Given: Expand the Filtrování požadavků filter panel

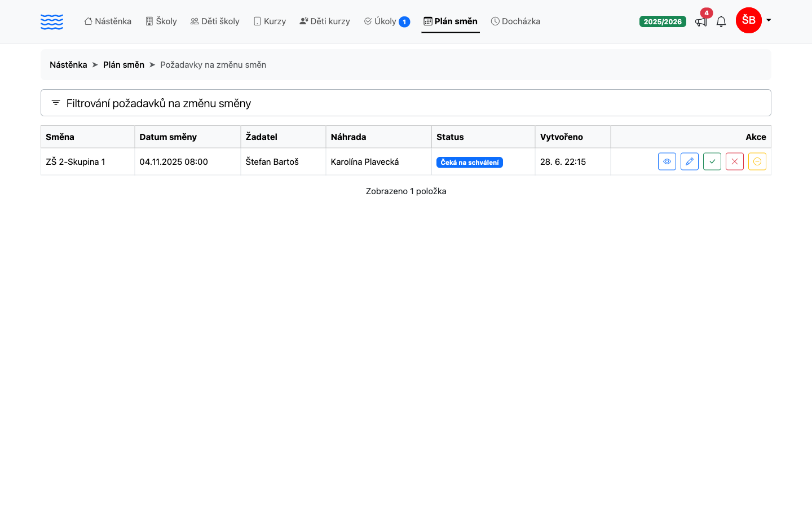Looking at the screenshot, I should pyautogui.click(x=406, y=103).
